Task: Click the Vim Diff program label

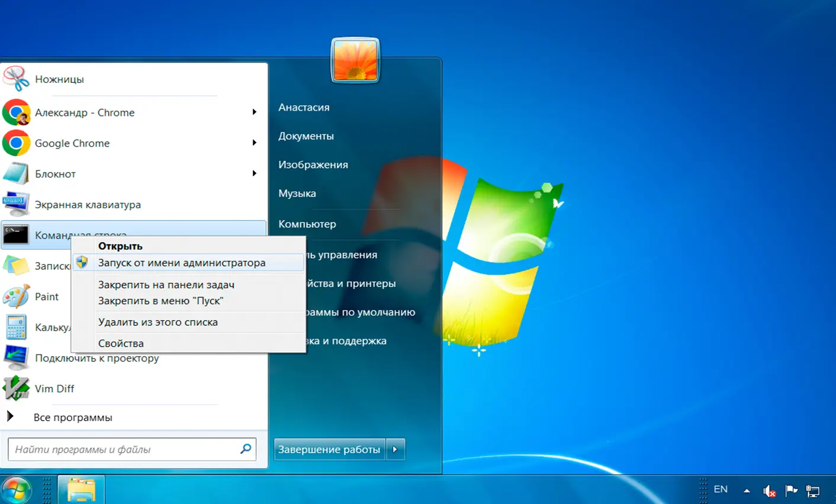Action: (x=54, y=389)
